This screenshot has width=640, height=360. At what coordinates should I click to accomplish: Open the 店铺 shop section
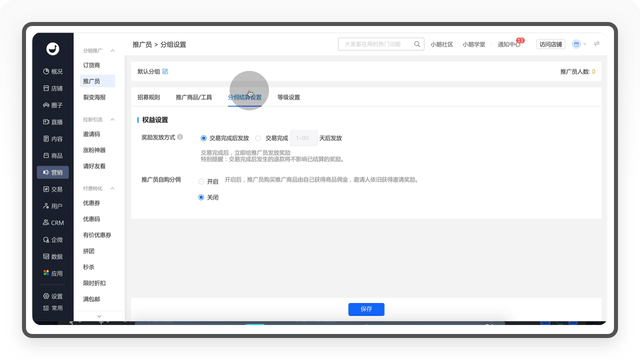[x=53, y=88]
